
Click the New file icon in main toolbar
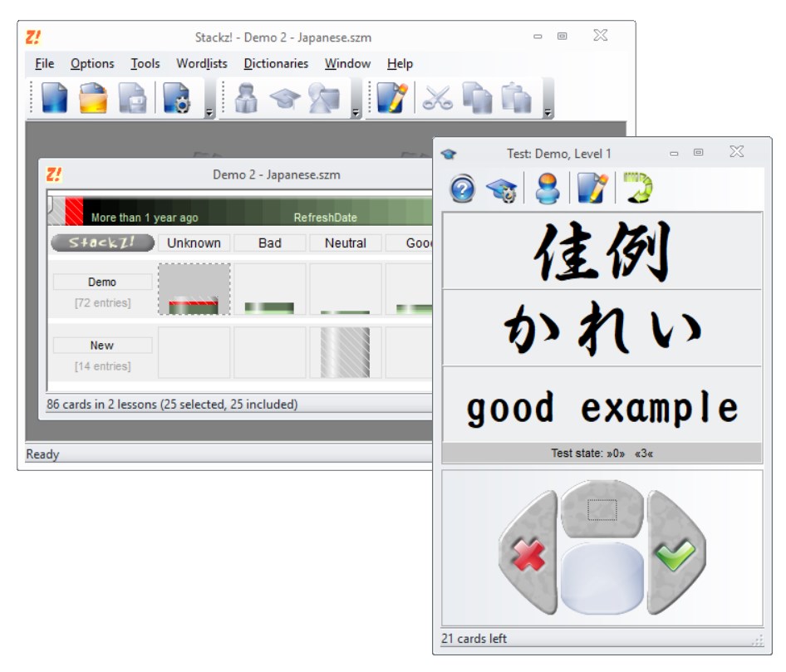tap(54, 98)
